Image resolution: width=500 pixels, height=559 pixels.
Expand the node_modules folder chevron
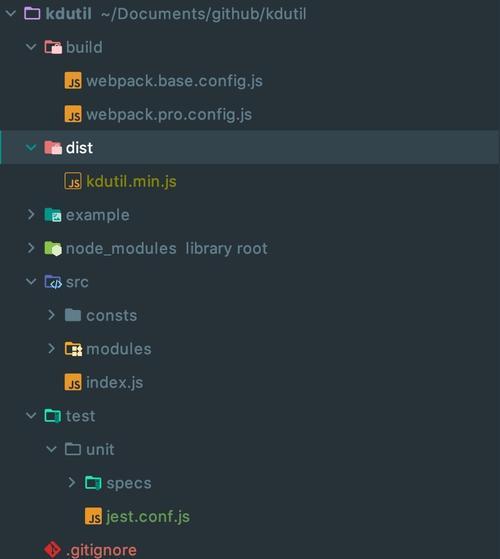pyautogui.click(x=31, y=248)
